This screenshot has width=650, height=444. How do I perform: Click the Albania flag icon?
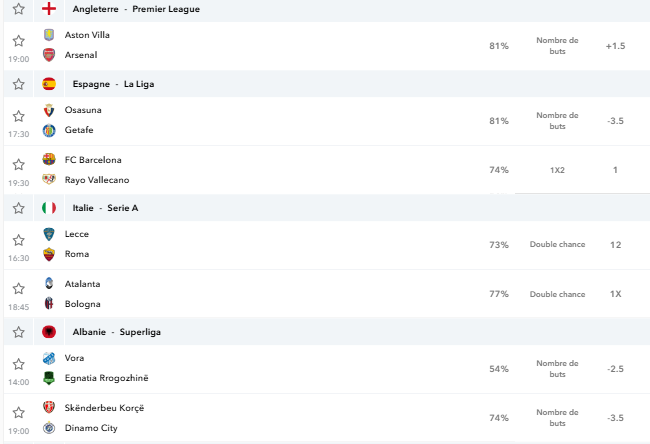click(x=49, y=332)
